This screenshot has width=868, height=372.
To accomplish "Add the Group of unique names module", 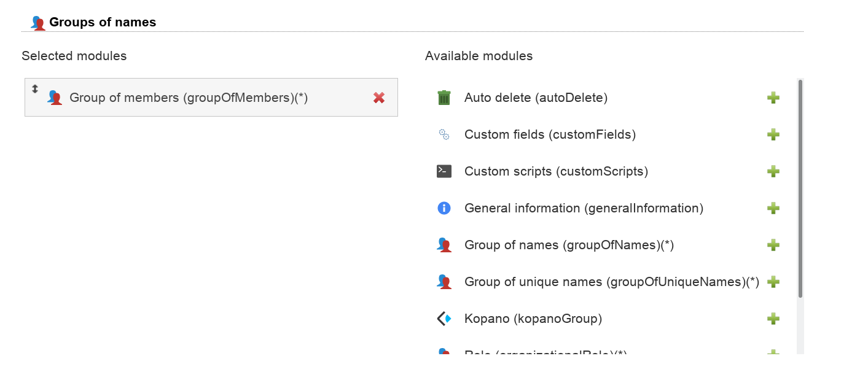I will pyautogui.click(x=773, y=282).
